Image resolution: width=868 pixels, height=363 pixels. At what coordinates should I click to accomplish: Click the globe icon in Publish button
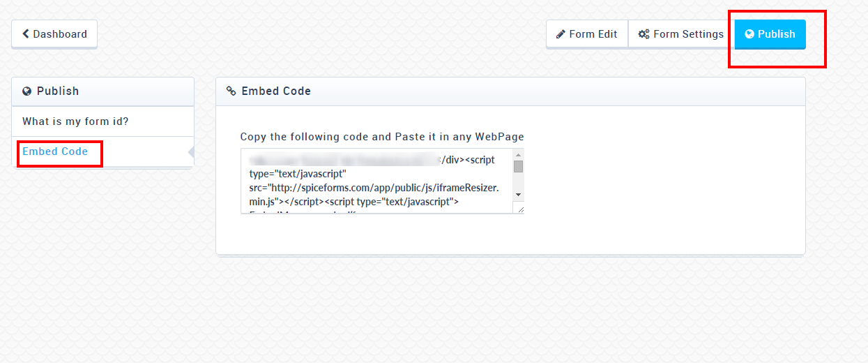tap(749, 34)
